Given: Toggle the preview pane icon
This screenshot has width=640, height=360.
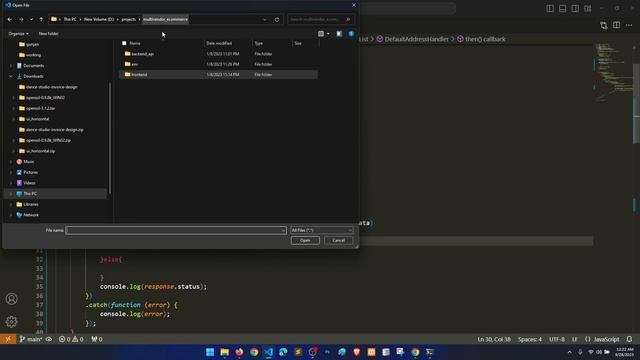Looking at the screenshot, I should pos(339,33).
